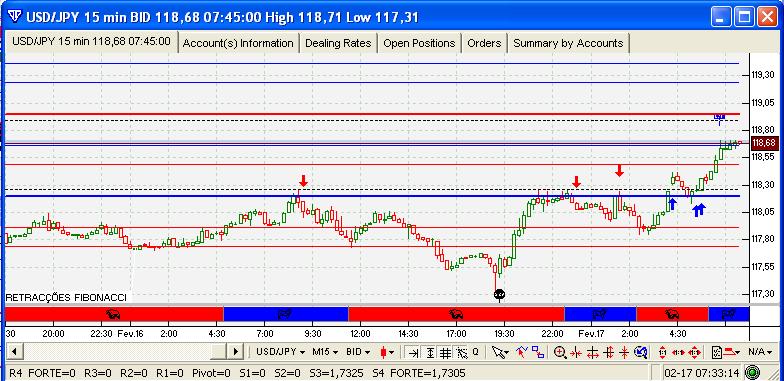Click the 02-17 07:33:14 clock in status bar
Viewport: 784px width, 381px height.
coord(701,373)
